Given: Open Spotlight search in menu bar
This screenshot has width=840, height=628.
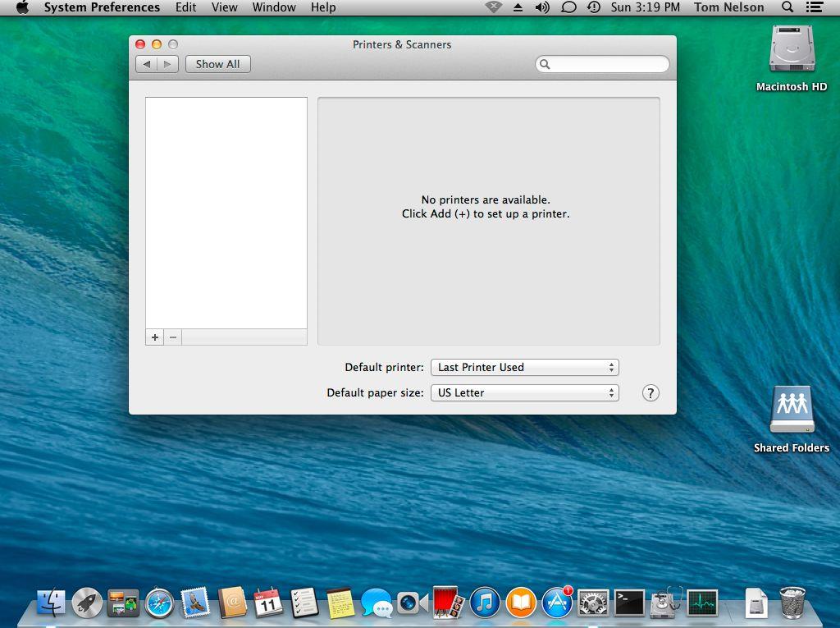Looking at the screenshot, I should click(x=787, y=7).
